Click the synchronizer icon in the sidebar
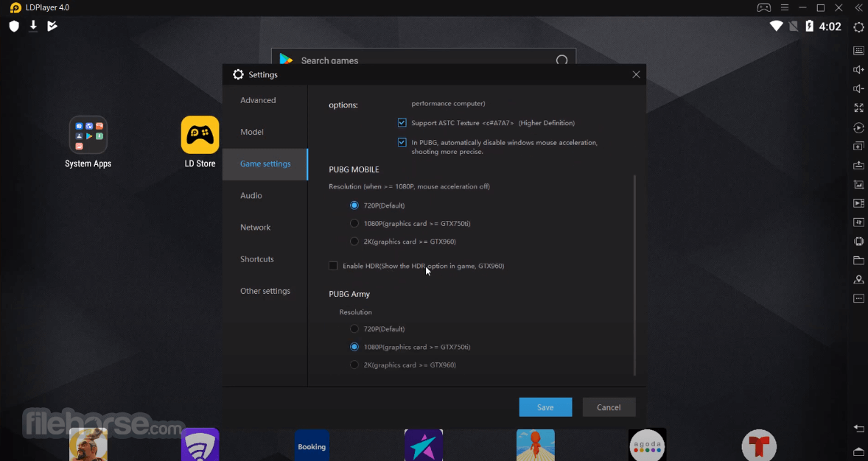The height and width of the screenshot is (461, 868). tap(858, 222)
